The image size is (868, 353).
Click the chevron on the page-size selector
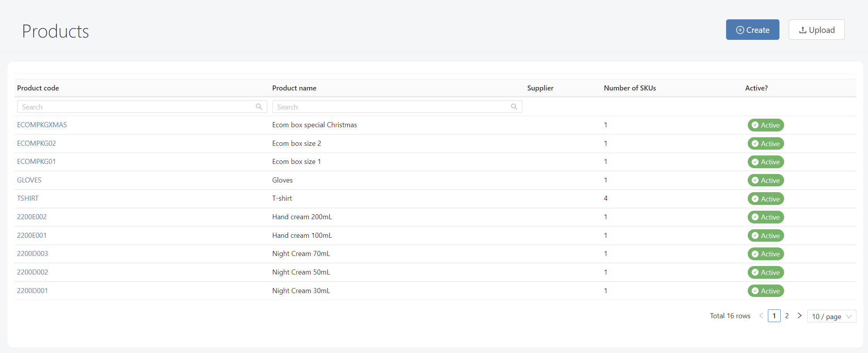[x=849, y=316]
